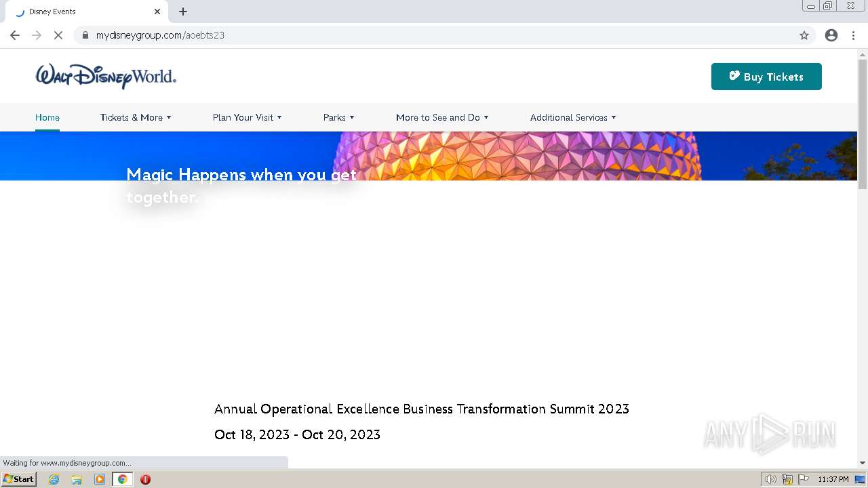Expand the Plan Your Visit dropdown

(x=247, y=117)
